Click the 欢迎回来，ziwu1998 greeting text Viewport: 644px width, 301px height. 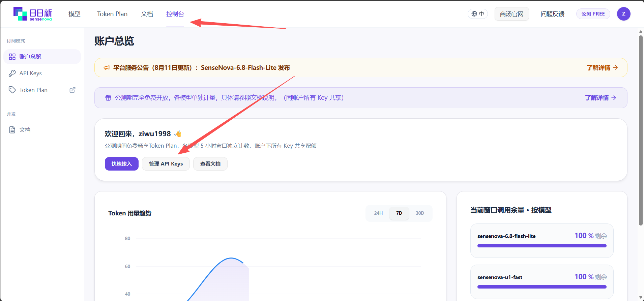point(138,134)
